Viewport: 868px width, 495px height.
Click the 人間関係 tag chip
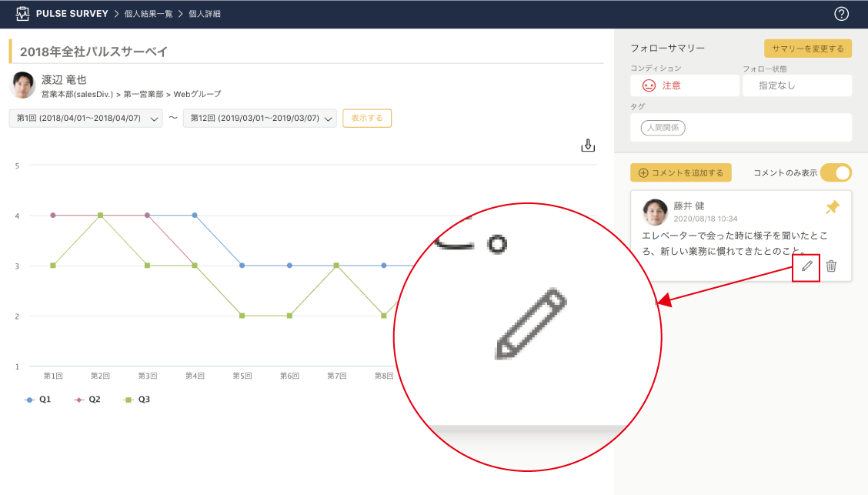tap(663, 128)
